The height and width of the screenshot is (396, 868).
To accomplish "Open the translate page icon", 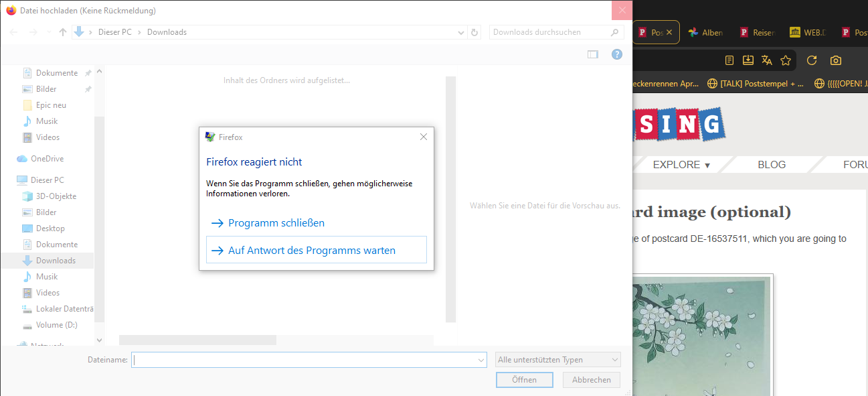I will 767,60.
